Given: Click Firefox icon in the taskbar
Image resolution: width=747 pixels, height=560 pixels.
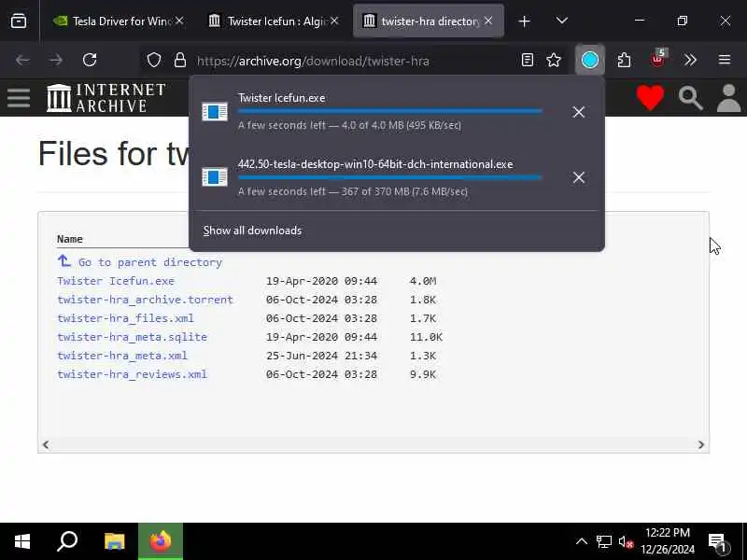Looking at the screenshot, I should pos(161,541).
